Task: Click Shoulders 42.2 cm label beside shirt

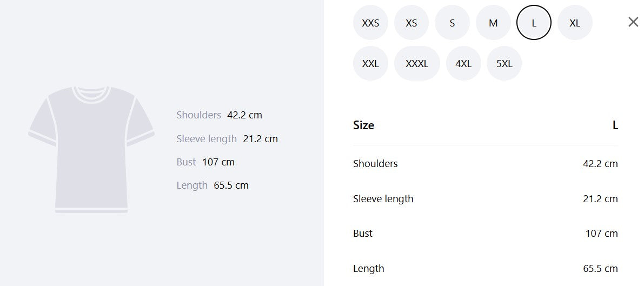Action: 220,115
